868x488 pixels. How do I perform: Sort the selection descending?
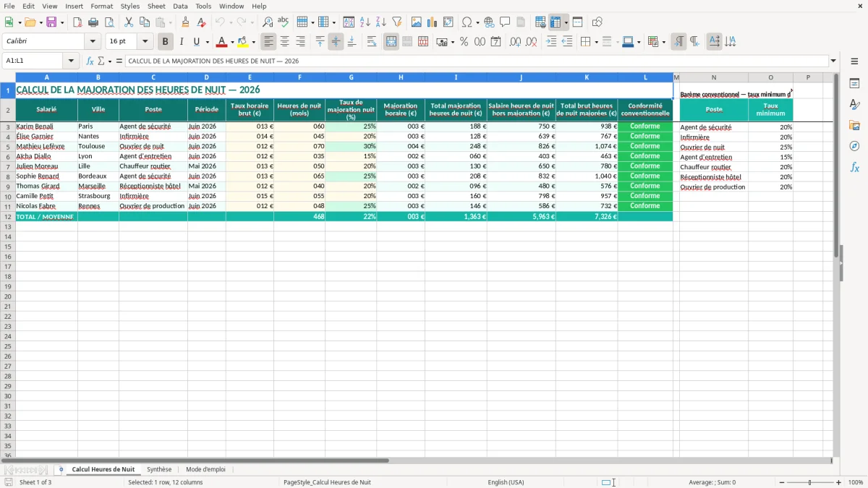click(381, 22)
